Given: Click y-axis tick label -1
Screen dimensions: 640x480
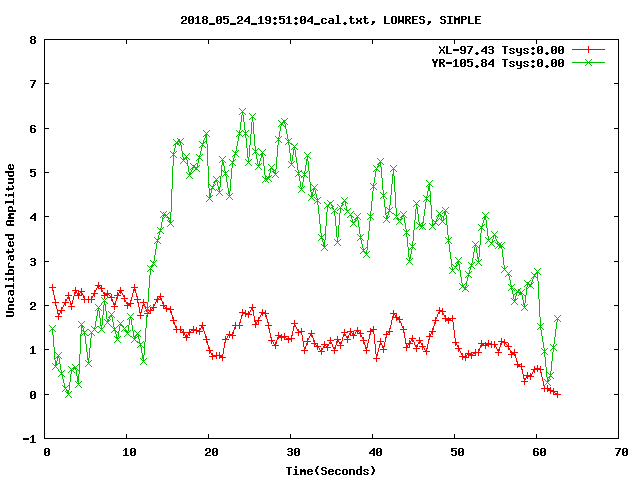Looking at the screenshot, I should pos(29,439).
